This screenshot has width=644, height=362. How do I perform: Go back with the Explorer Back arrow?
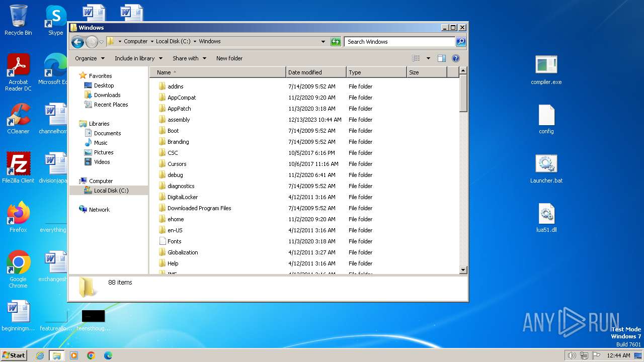coord(77,42)
